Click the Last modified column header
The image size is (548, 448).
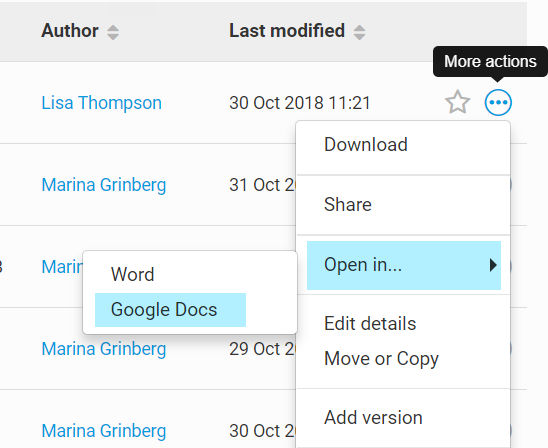click(x=287, y=31)
